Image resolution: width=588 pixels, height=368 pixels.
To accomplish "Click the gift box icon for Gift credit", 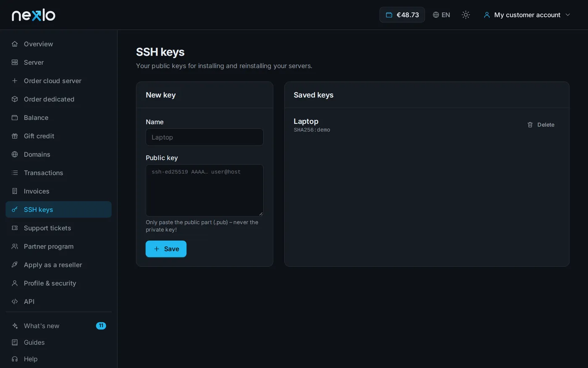I will (x=15, y=136).
